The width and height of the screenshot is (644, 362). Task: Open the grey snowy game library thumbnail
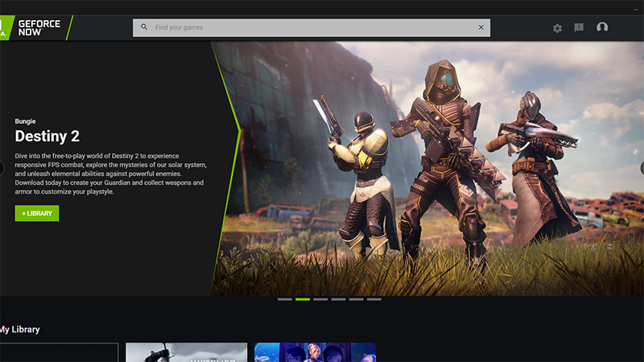187,352
